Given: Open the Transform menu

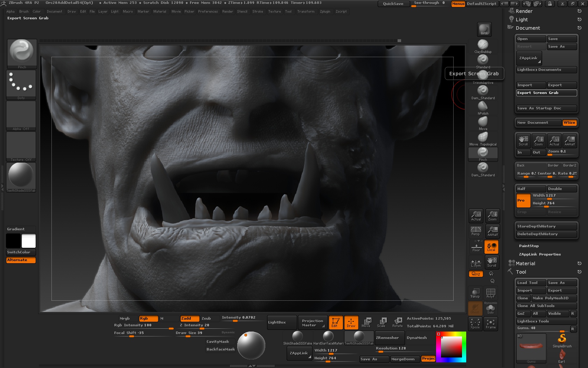Looking at the screenshot, I should click(306, 12).
